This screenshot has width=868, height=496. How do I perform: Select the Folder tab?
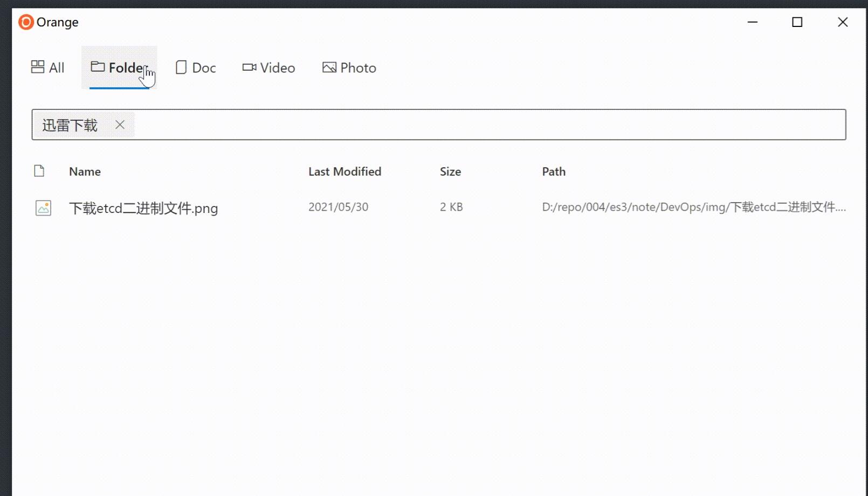119,67
